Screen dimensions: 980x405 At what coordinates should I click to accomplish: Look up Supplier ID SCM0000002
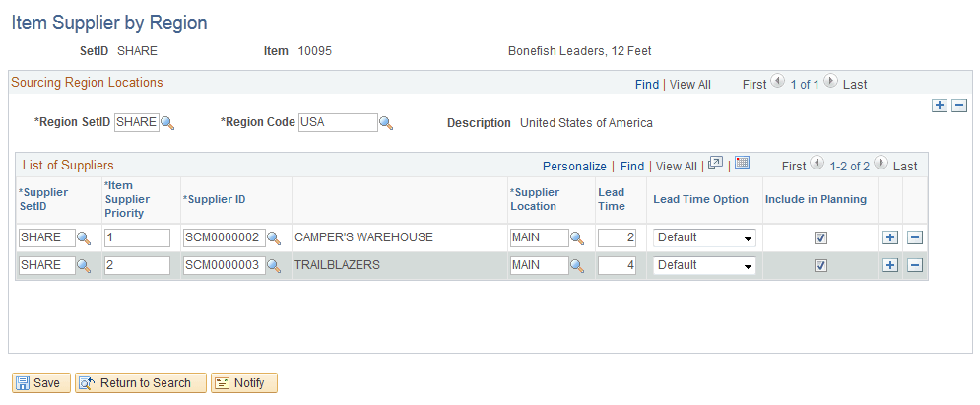coord(274,238)
